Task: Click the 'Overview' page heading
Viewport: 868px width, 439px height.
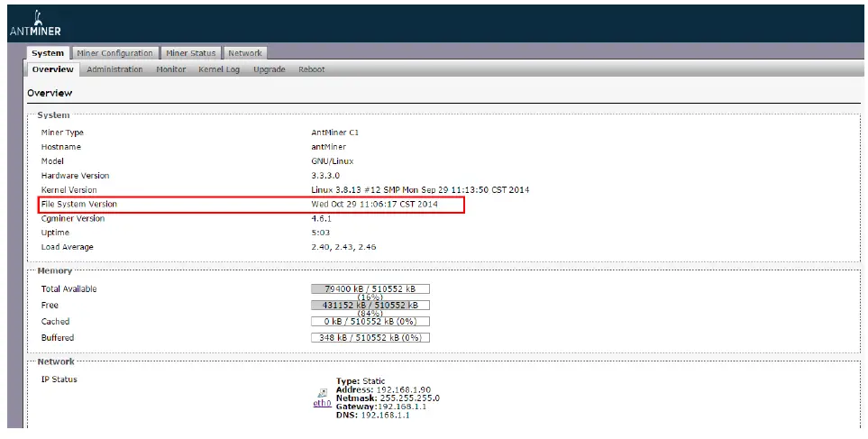Action: coord(50,93)
